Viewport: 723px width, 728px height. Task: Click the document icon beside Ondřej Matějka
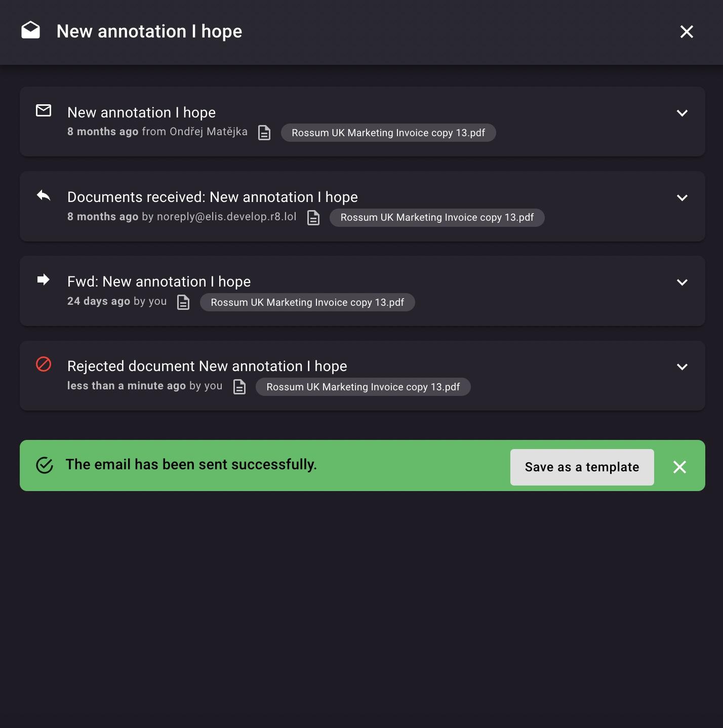(264, 133)
